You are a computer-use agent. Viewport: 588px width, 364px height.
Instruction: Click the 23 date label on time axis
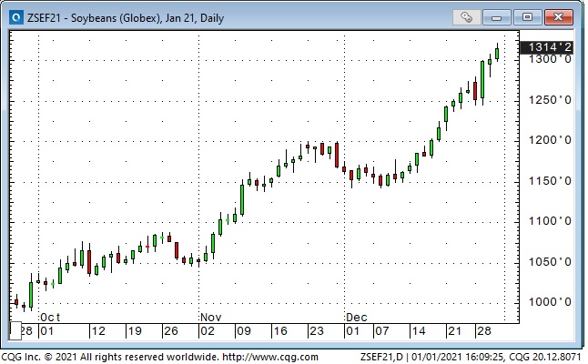point(317,331)
